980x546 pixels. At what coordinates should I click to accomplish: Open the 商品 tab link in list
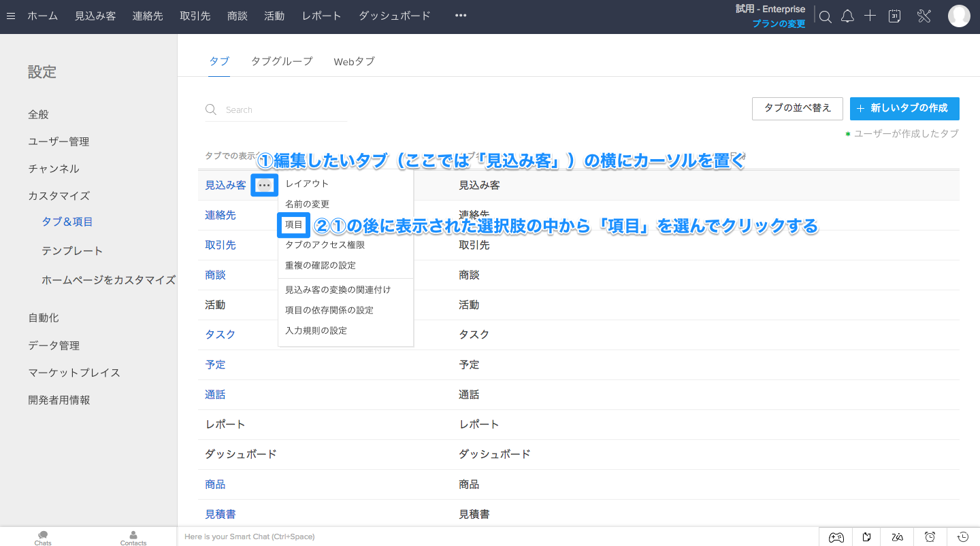coord(215,484)
